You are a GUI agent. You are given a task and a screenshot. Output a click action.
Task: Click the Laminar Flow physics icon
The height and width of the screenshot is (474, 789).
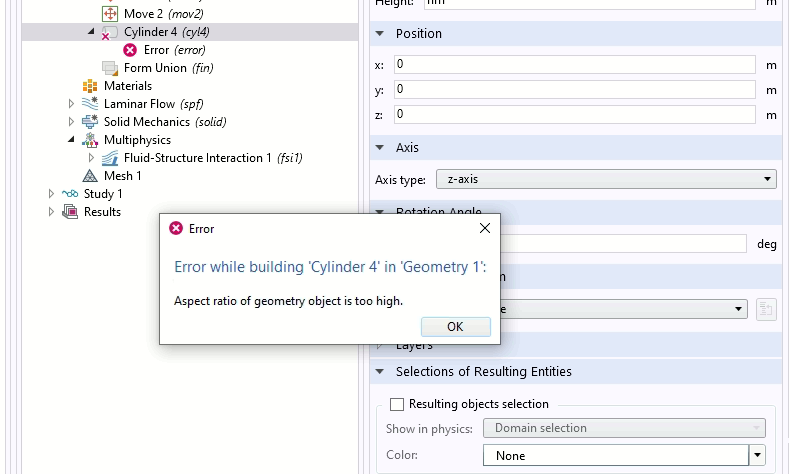(x=90, y=104)
